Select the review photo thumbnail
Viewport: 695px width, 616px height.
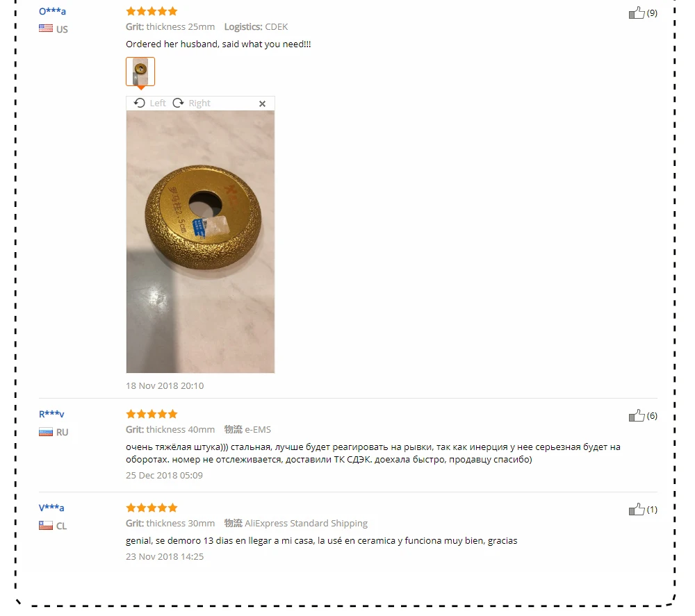(x=140, y=72)
